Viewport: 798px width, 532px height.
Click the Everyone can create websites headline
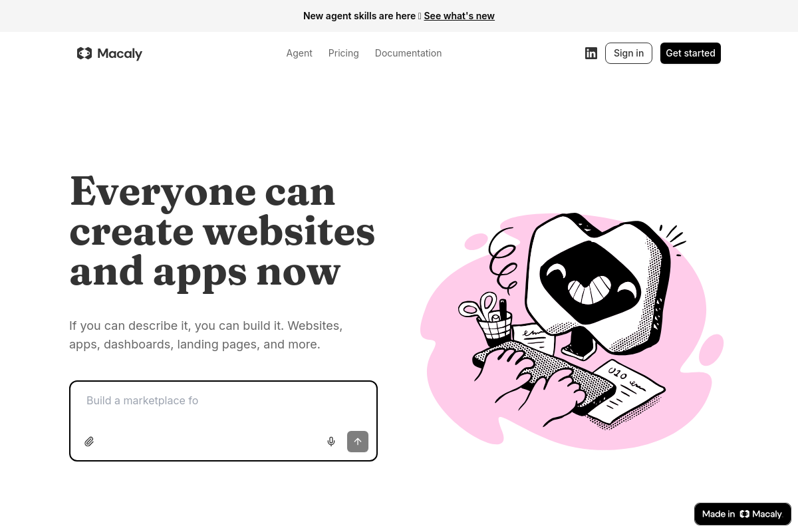[222, 231]
